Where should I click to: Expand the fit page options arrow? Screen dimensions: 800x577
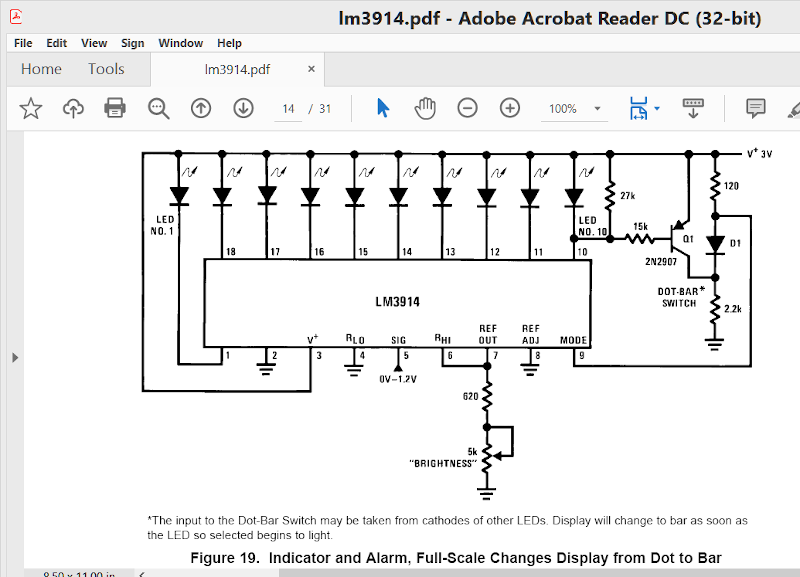657,108
